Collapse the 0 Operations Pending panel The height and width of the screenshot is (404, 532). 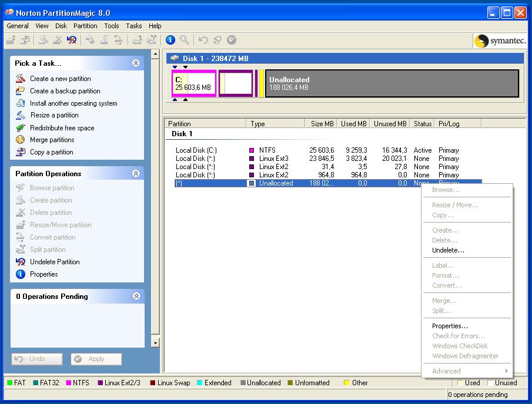click(x=136, y=296)
